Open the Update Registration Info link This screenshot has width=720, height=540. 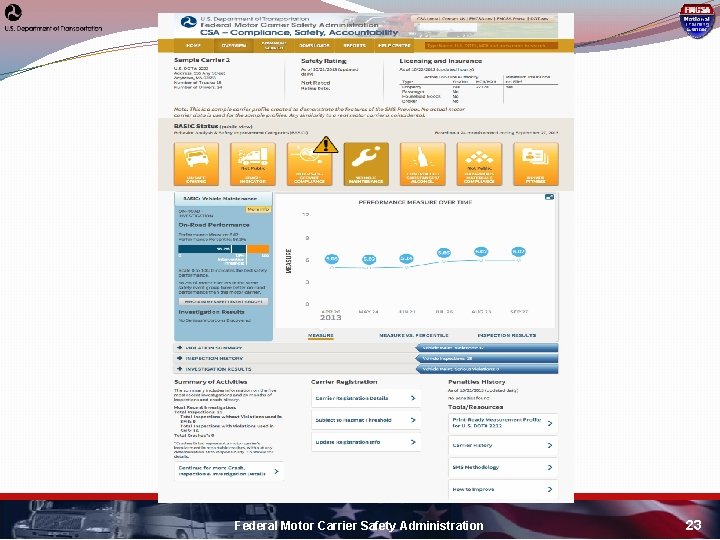366,442
